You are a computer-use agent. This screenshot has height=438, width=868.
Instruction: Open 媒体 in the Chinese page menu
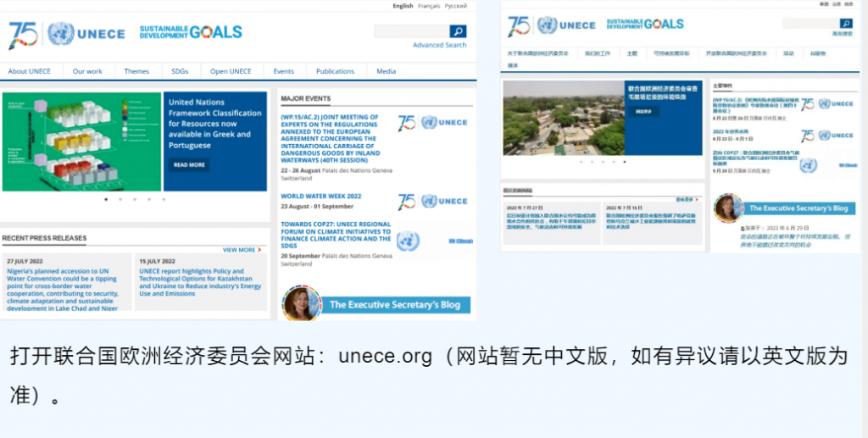514,65
